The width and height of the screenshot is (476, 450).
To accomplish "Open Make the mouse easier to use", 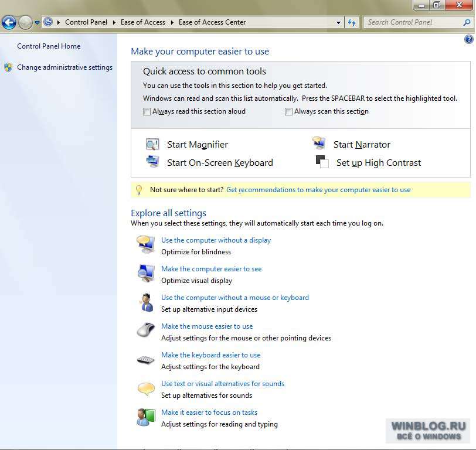I will pyautogui.click(x=207, y=326).
